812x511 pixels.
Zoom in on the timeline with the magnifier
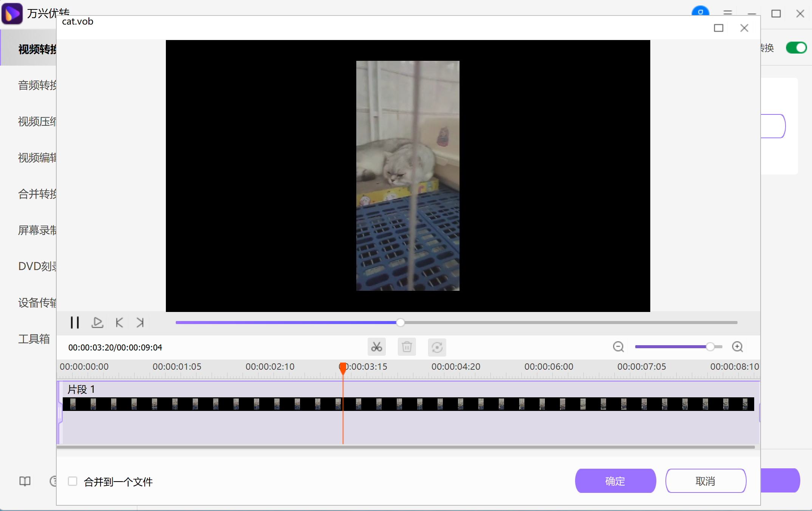tap(737, 347)
